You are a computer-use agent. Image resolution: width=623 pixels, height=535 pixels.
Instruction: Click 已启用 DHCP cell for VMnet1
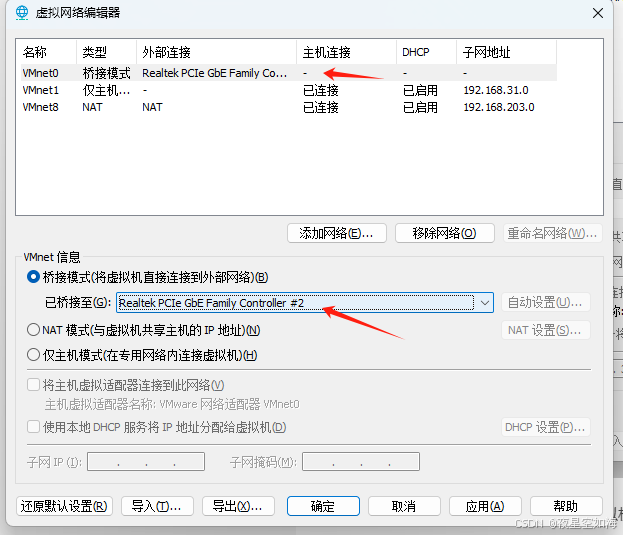pos(420,90)
